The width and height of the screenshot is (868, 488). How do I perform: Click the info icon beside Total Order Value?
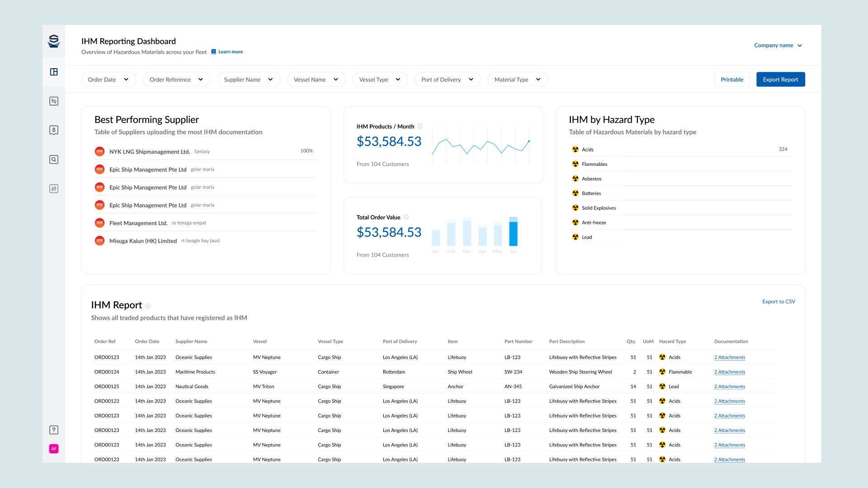[x=406, y=217]
